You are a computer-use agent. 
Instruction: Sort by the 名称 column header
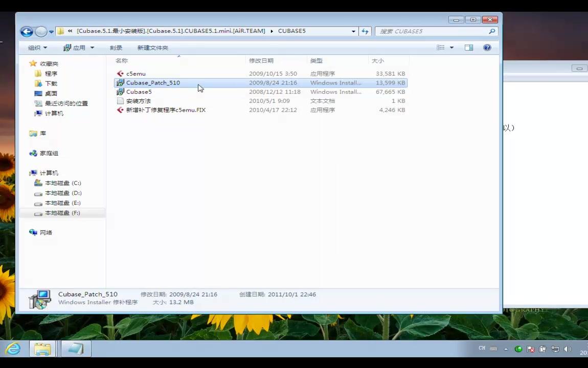pyautogui.click(x=122, y=60)
